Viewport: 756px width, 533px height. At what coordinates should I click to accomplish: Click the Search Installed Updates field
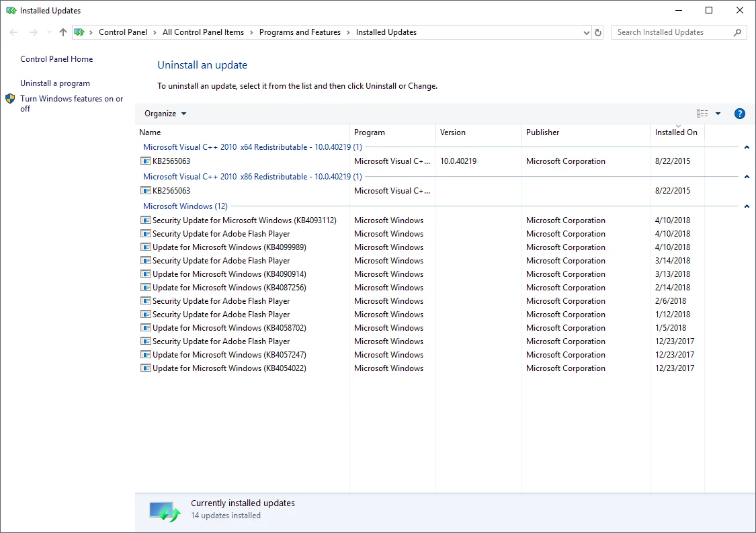point(673,32)
